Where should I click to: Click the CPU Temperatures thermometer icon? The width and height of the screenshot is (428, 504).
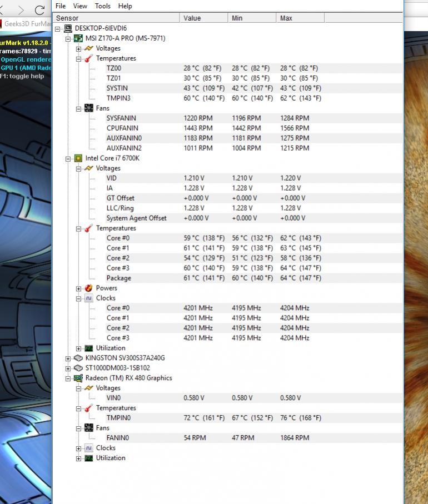[89, 228]
